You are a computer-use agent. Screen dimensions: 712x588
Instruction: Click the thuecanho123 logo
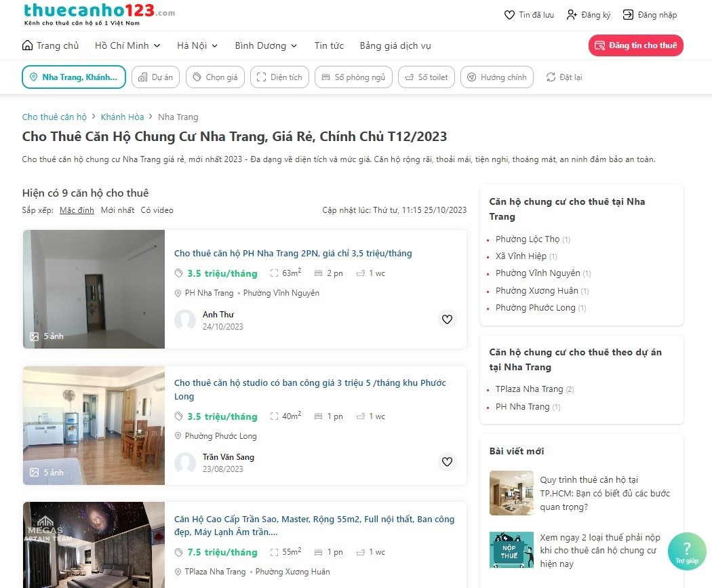point(99,14)
